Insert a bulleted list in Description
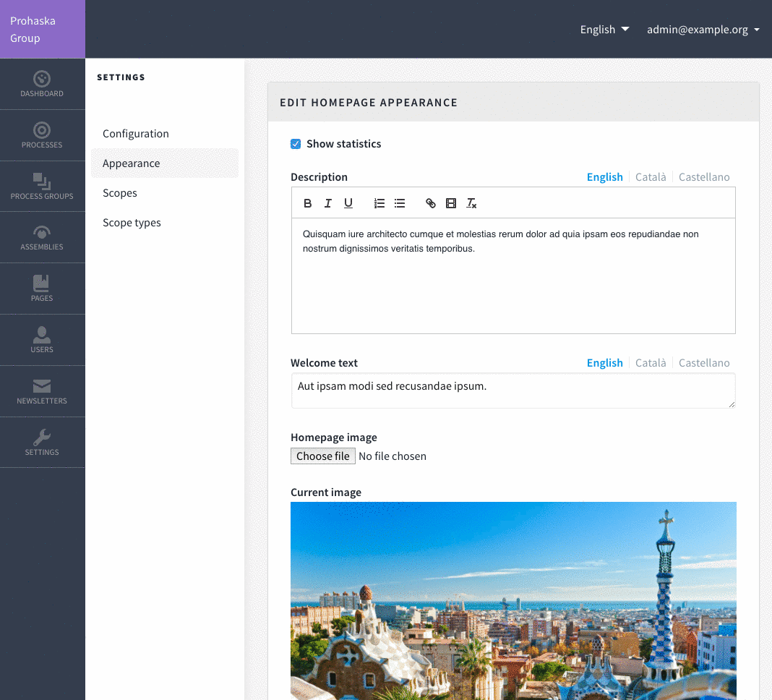Screen dimensions: 772x700 (x=400, y=203)
